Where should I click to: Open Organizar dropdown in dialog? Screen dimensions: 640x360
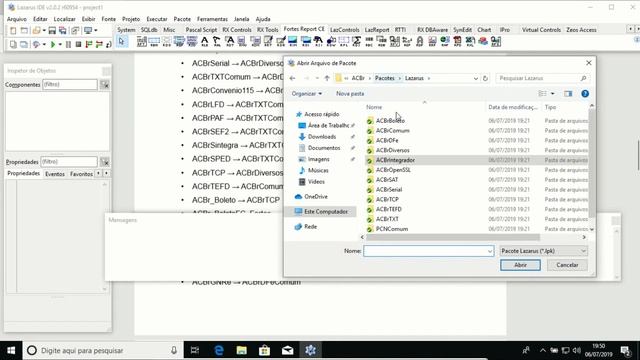[x=307, y=93]
